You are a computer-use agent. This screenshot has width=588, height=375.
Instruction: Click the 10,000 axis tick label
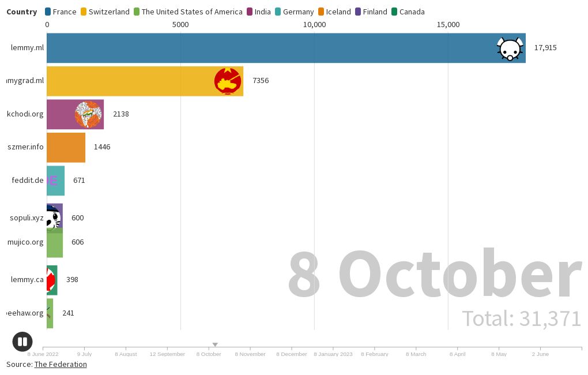coord(314,25)
